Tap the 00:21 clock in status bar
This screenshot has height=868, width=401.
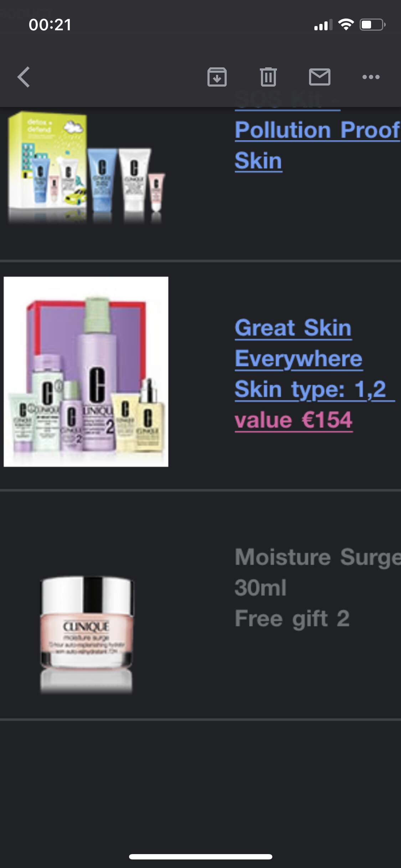click(x=50, y=25)
